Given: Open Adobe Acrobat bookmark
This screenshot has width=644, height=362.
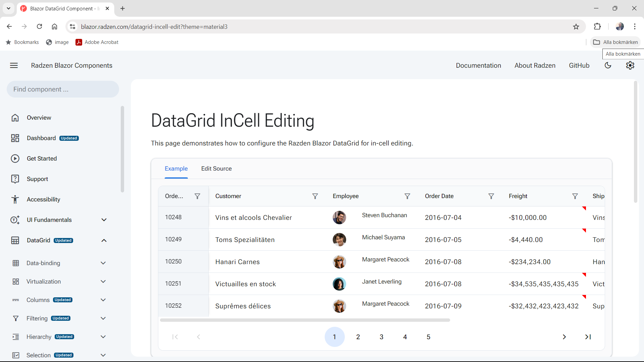Looking at the screenshot, I should [x=97, y=42].
